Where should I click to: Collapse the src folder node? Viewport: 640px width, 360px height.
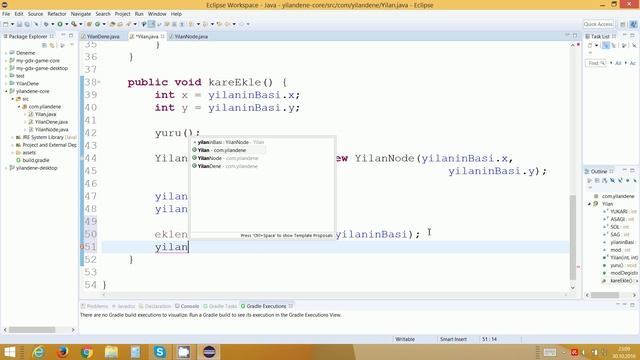pos(13,99)
